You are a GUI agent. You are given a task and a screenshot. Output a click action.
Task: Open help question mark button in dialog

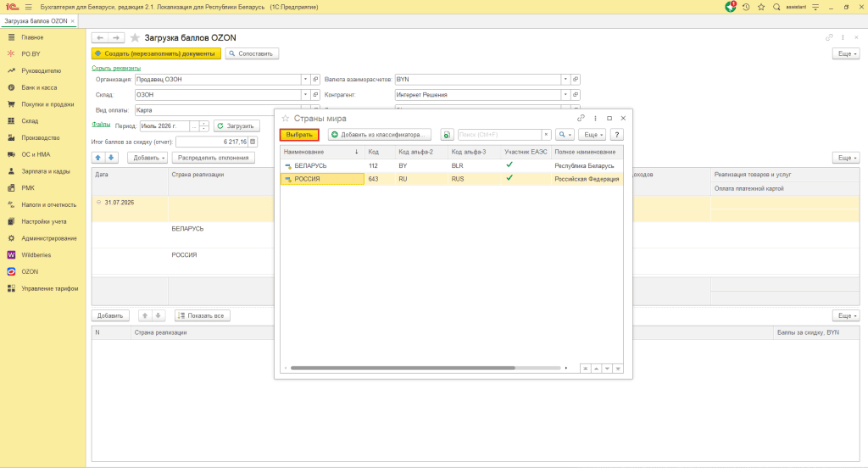(x=617, y=135)
